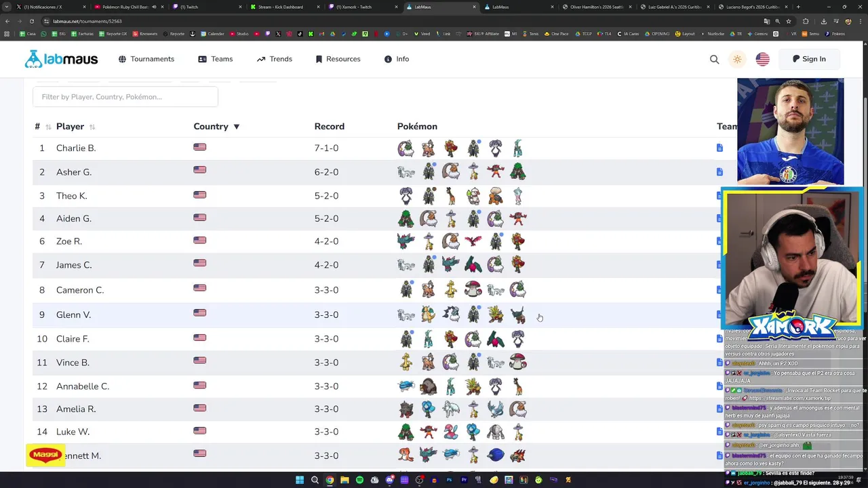Click first Pokémon in Zoe R.'s team
This screenshot has height=488, width=868.
406,241
